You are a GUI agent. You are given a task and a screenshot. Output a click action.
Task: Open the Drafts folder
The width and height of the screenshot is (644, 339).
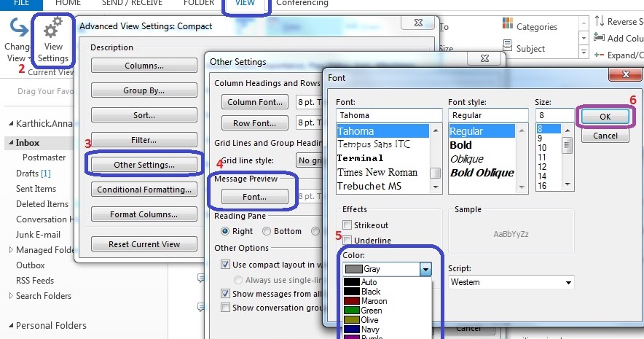tap(34, 174)
